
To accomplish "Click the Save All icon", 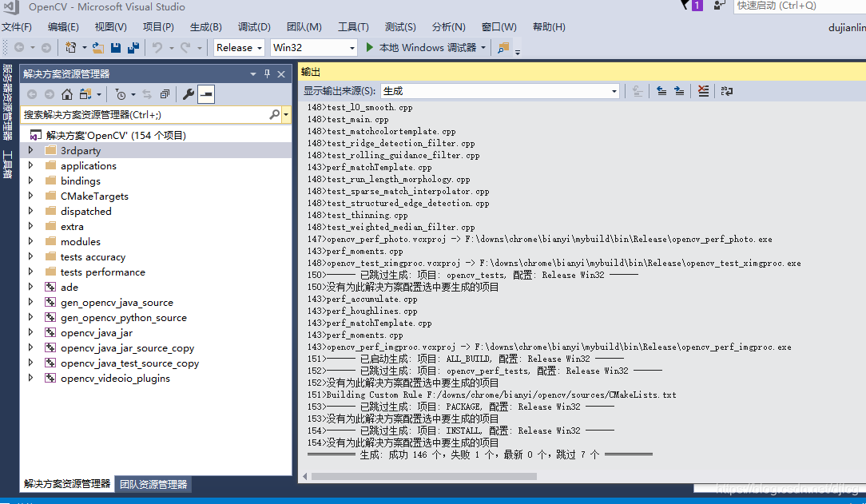I will [x=133, y=48].
